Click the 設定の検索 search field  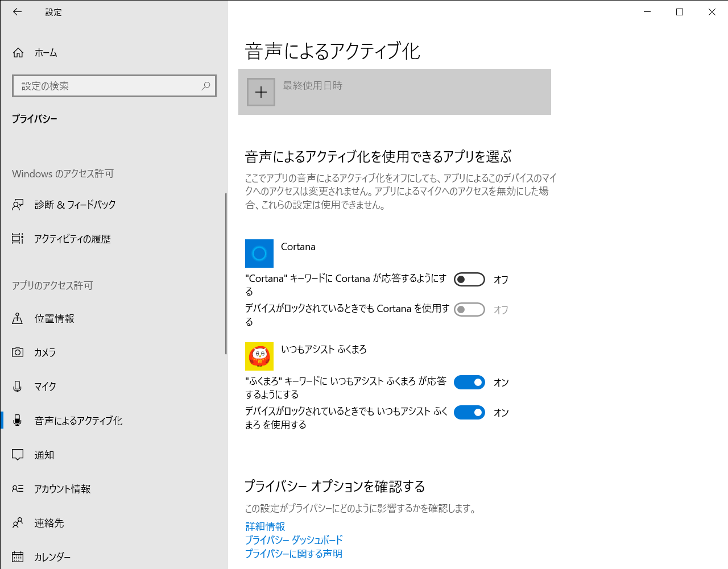tap(108, 86)
